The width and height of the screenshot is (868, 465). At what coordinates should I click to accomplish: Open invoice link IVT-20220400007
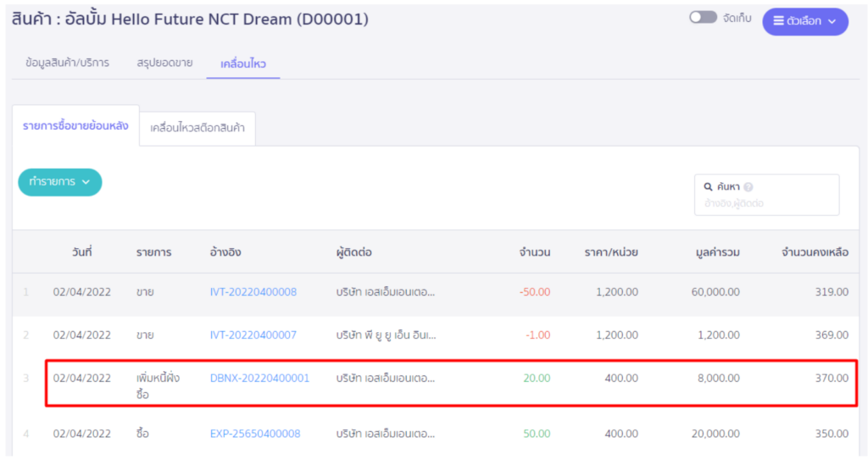[253, 335]
